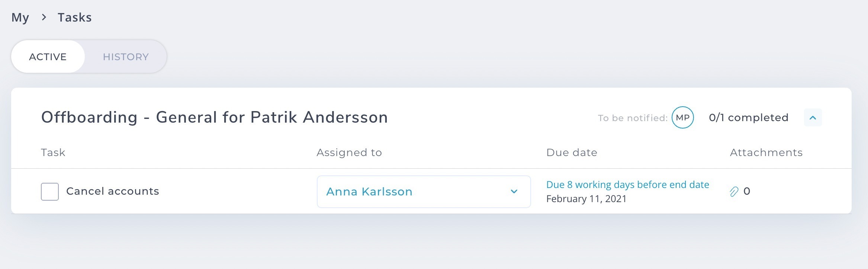
Task: Click the Offboarding - General for Patrik Andersson title
Action: point(215,117)
